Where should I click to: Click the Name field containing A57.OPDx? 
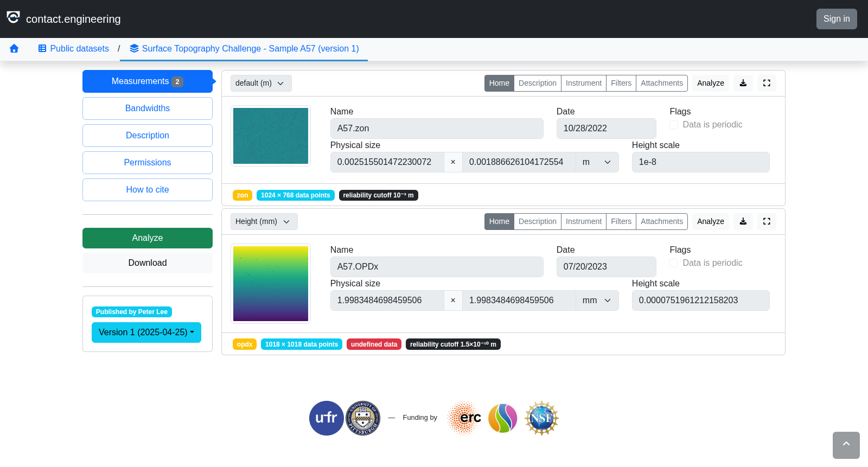(x=437, y=267)
